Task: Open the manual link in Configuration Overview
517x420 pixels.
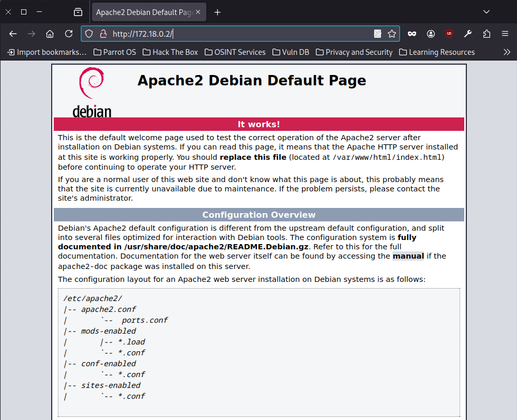Action: click(408, 256)
